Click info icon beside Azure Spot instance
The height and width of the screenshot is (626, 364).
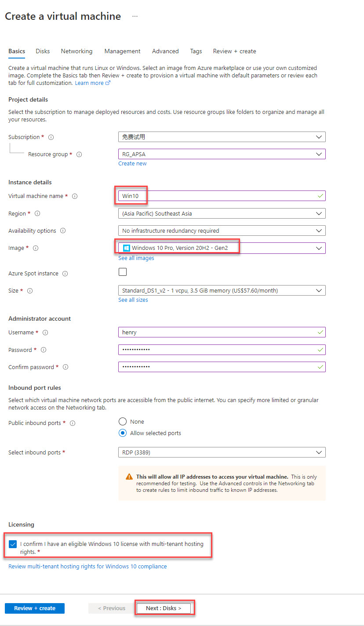coord(65,274)
